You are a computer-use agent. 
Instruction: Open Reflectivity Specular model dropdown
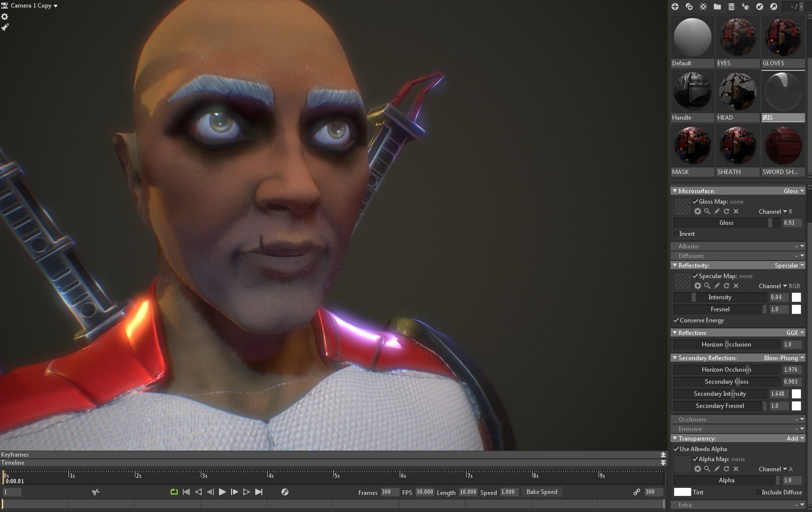(x=789, y=265)
